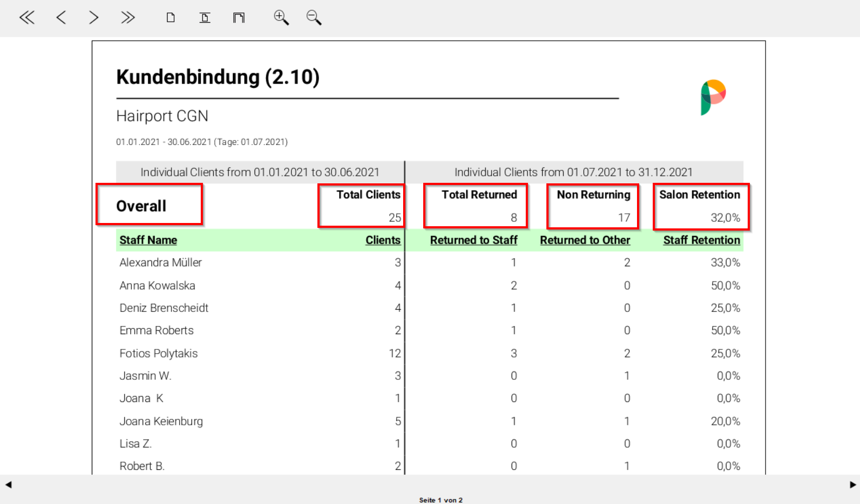Zoom in with the magnifier plus
The height and width of the screenshot is (504, 860).
(x=281, y=18)
